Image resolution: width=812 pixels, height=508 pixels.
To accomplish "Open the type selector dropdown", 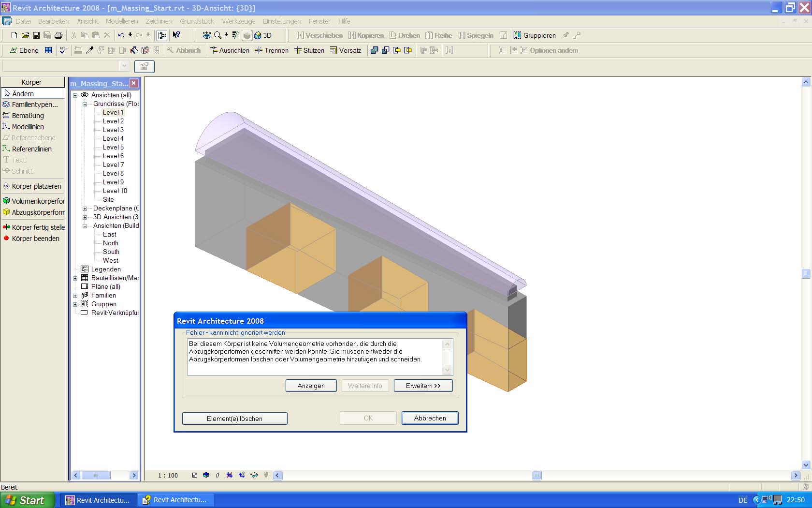I will pyautogui.click(x=124, y=66).
